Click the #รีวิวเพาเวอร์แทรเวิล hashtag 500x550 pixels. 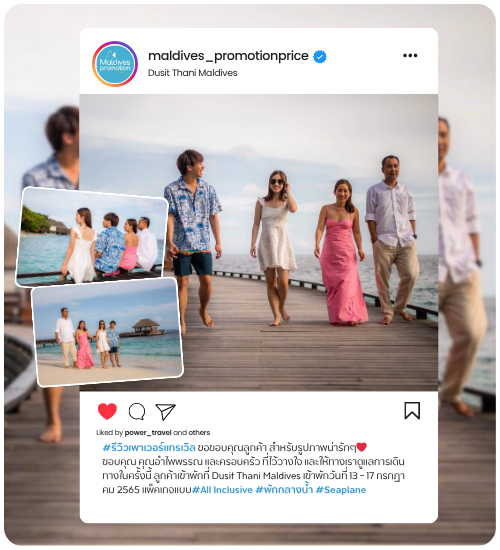(149, 448)
